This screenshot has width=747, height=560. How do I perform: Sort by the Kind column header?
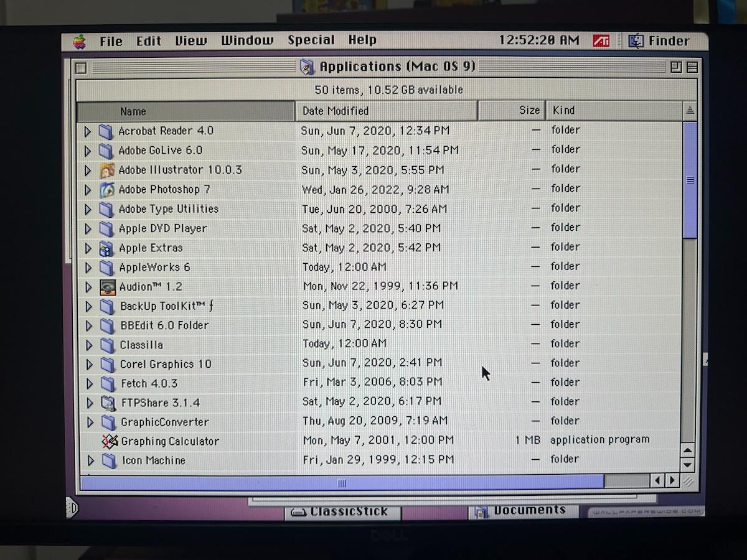click(x=614, y=110)
